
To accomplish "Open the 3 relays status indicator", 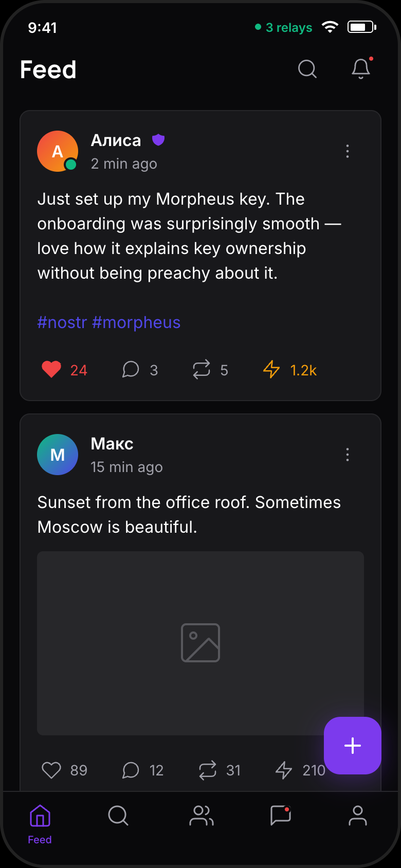I will (284, 27).
